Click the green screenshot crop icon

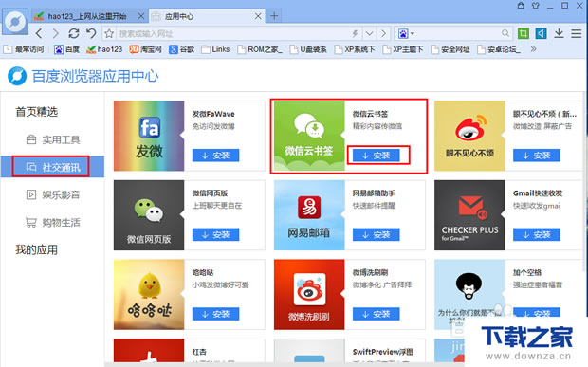524,33
